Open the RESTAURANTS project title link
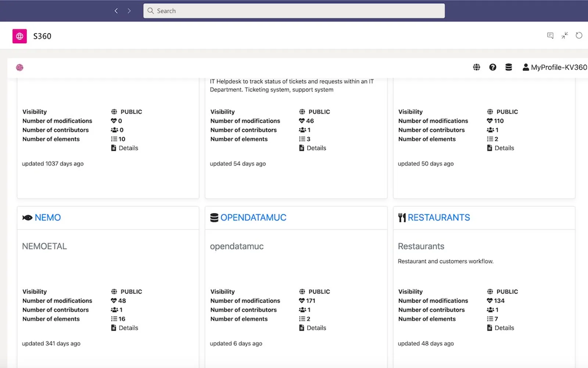Image resolution: width=588 pixels, height=368 pixels. pyautogui.click(x=439, y=217)
